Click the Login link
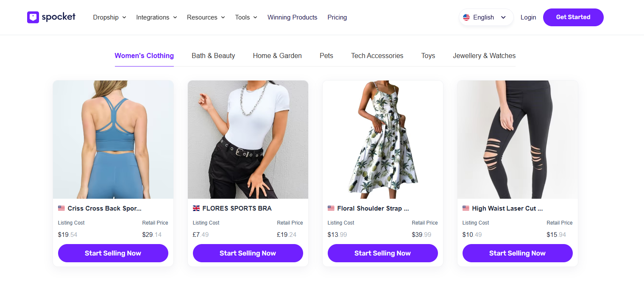This screenshot has height=286, width=644. [x=528, y=17]
